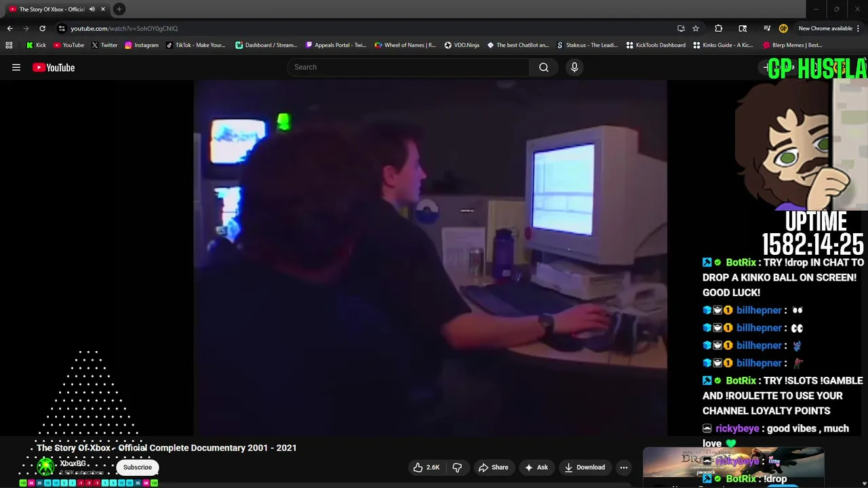The height and width of the screenshot is (488, 868).
Task: Open Appeals Portal bookmark
Action: pyautogui.click(x=336, y=45)
